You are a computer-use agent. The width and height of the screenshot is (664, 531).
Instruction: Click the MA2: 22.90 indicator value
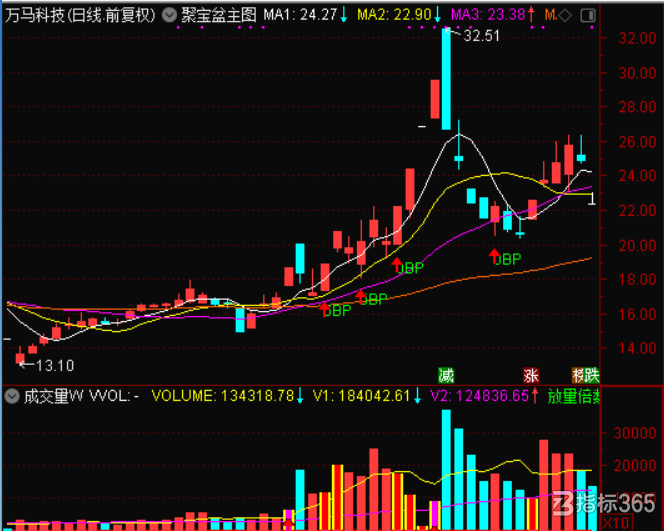tap(394, 16)
